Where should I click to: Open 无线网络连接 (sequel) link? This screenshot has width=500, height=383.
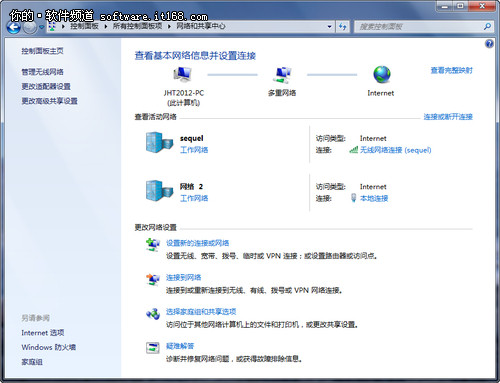tap(396, 150)
